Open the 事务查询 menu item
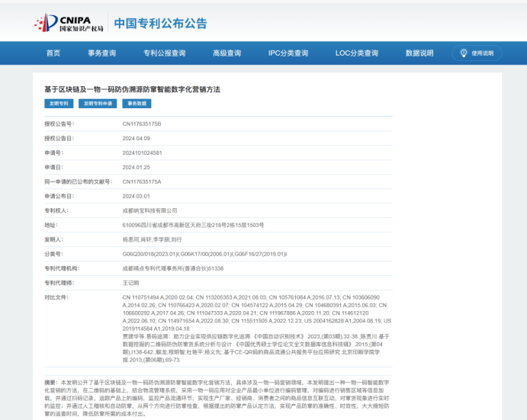527x420 pixels. pos(101,53)
